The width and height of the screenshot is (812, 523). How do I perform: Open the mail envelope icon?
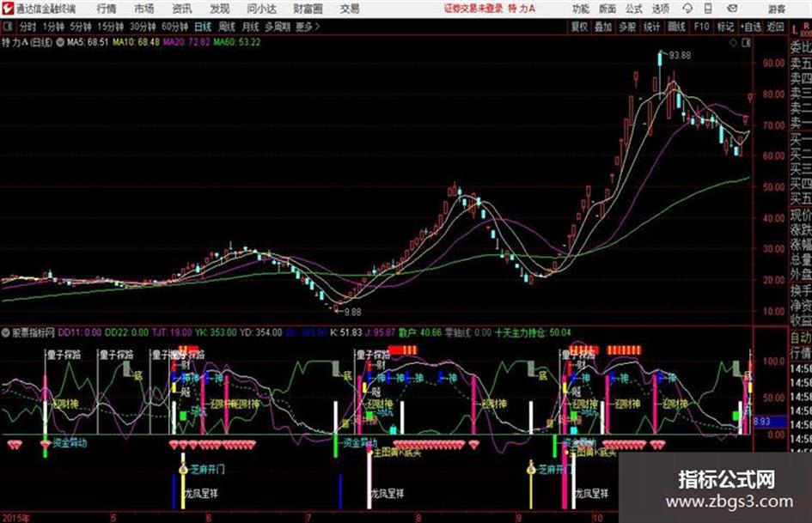[732, 9]
